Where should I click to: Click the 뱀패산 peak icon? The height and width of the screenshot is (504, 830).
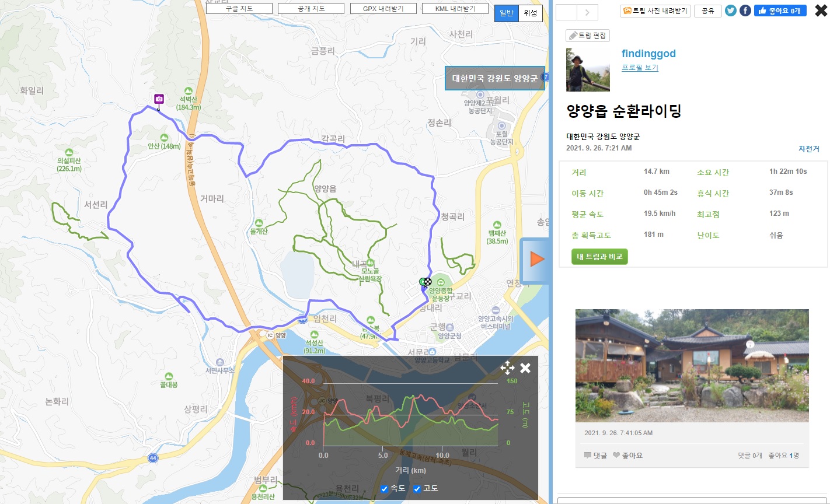pos(497,225)
